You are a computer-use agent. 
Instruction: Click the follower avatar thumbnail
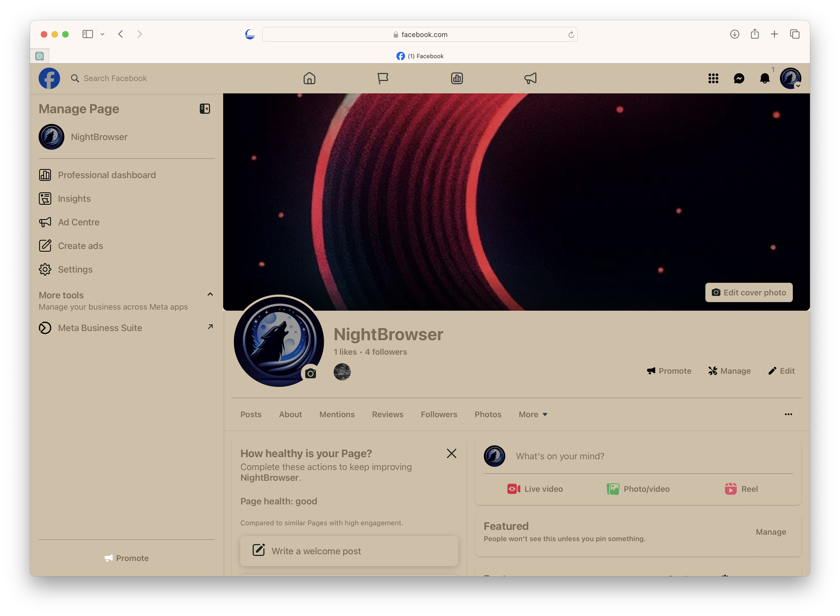tap(342, 372)
